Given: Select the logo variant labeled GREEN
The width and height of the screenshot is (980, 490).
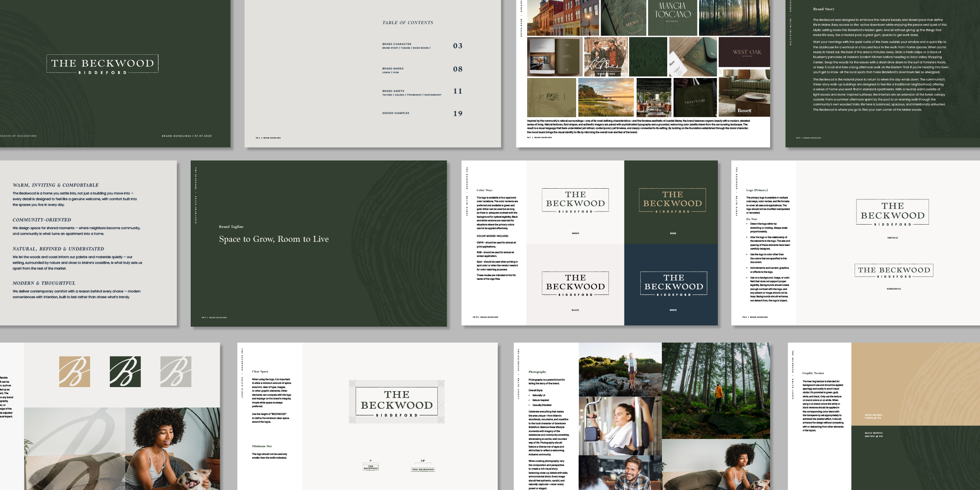Looking at the screenshot, I should pos(575,200).
